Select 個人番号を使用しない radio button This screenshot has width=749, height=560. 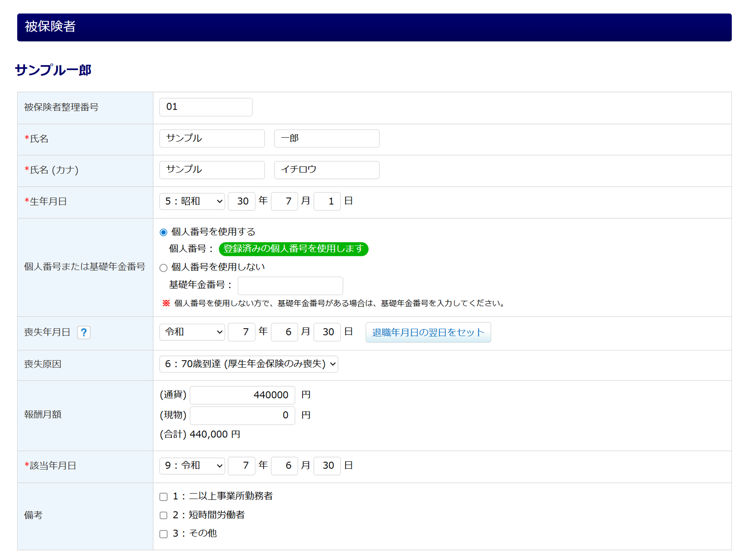(163, 268)
